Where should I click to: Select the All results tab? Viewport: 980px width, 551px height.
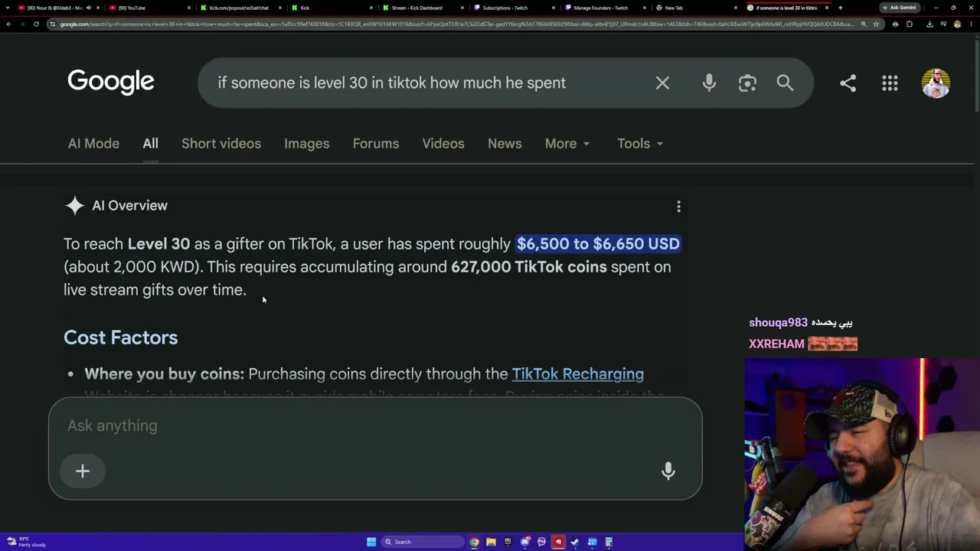[x=150, y=143]
